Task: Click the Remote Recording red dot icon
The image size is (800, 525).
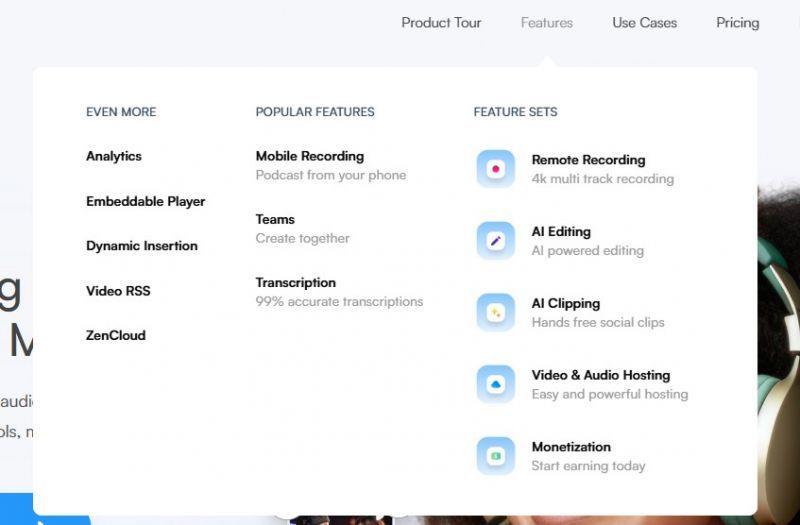Action: pyautogui.click(x=495, y=169)
